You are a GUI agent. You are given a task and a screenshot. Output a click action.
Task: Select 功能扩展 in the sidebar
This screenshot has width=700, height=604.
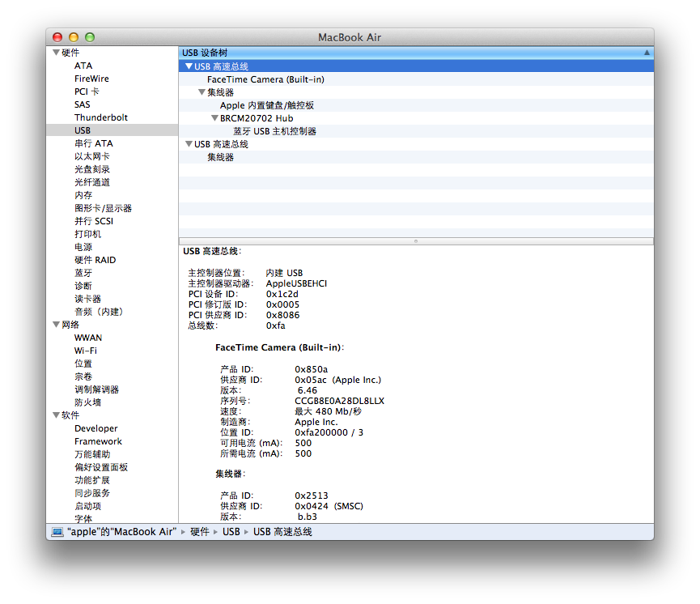coord(92,480)
